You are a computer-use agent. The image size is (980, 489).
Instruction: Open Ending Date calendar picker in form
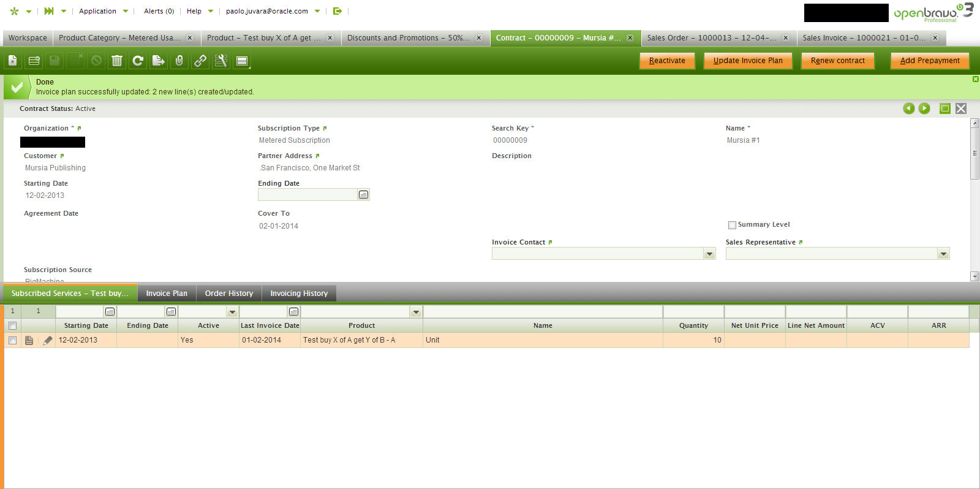coord(363,195)
